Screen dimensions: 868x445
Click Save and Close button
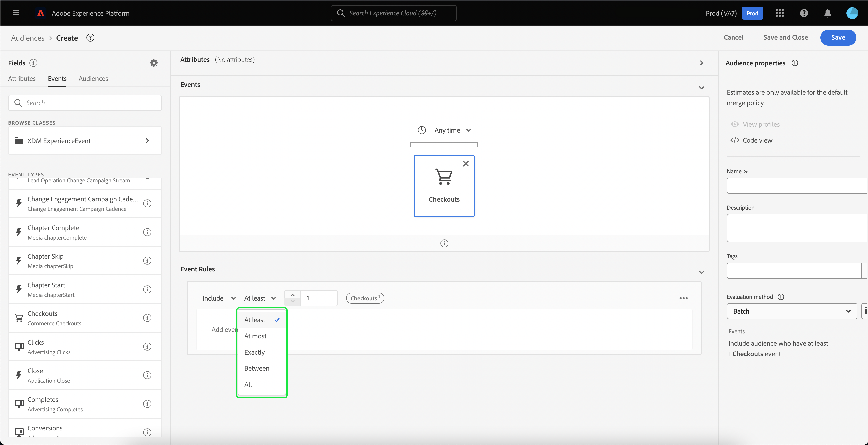[x=785, y=37]
